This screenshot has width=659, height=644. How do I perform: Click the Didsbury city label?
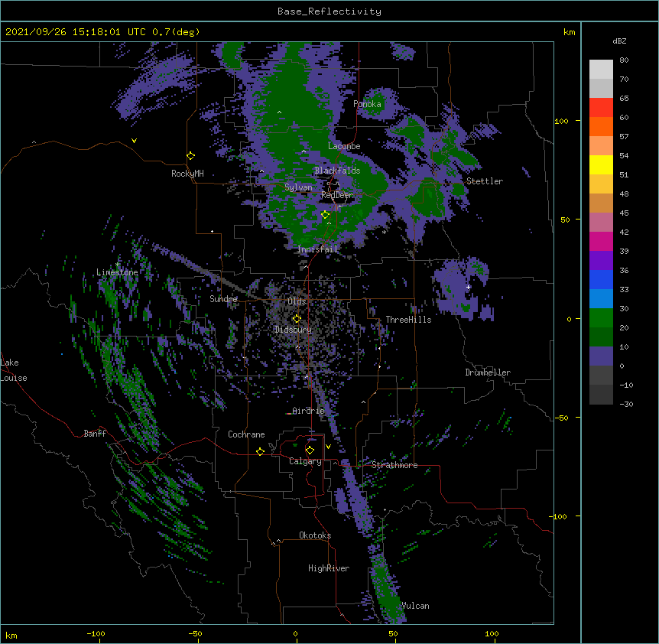pyautogui.click(x=294, y=330)
